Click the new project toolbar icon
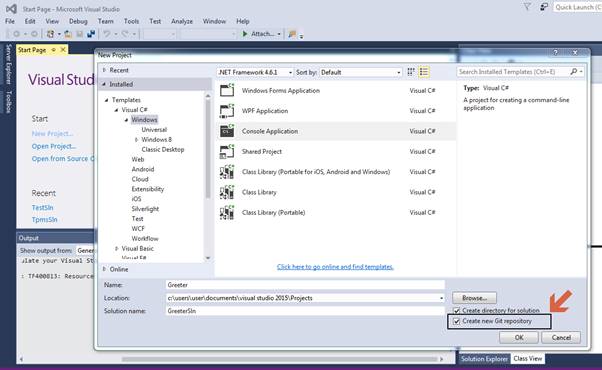This screenshot has height=370, width=602. pyautogui.click(x=50, y=34)
